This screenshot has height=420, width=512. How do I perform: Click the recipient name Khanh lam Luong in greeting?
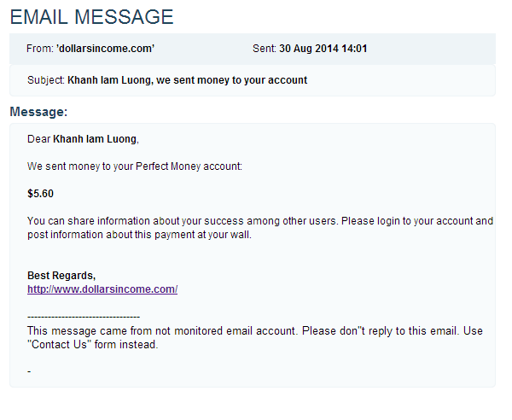click(x=95, y=139)
